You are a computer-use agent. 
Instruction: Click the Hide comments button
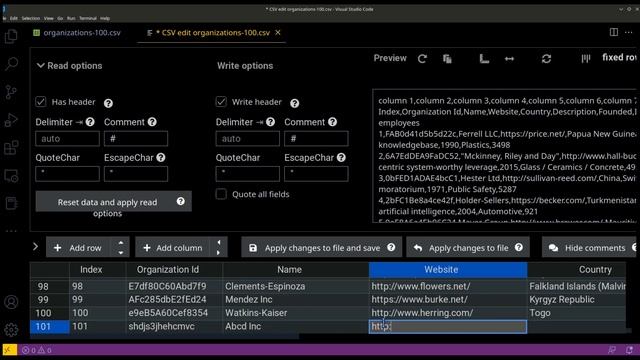(589, 247)
